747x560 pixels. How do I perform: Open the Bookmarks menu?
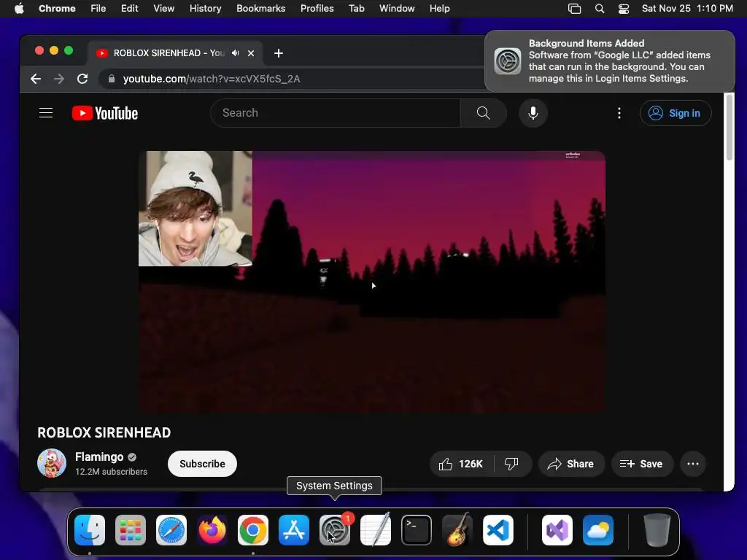[260, 8]
